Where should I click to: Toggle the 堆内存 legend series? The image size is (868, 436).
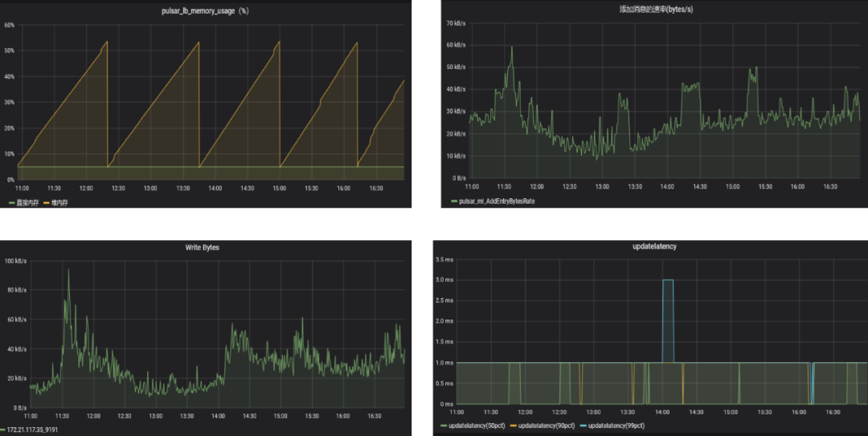(59, 202)
